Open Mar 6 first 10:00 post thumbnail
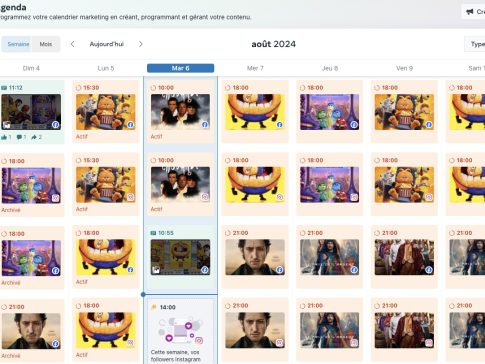 tap(180, 112)
